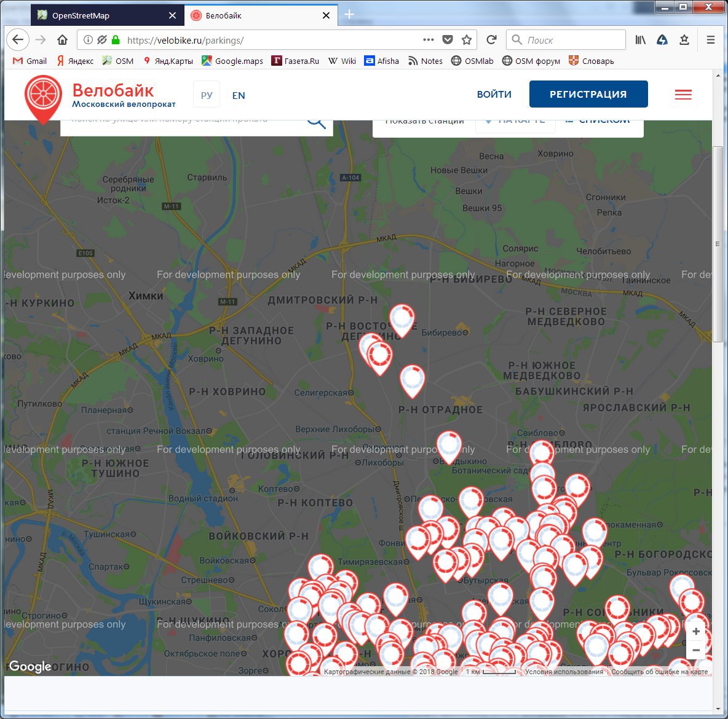Viewport: 728px width, 719px height.
Task: Click the ВОЙТИ login link
Action: (494, 94)
